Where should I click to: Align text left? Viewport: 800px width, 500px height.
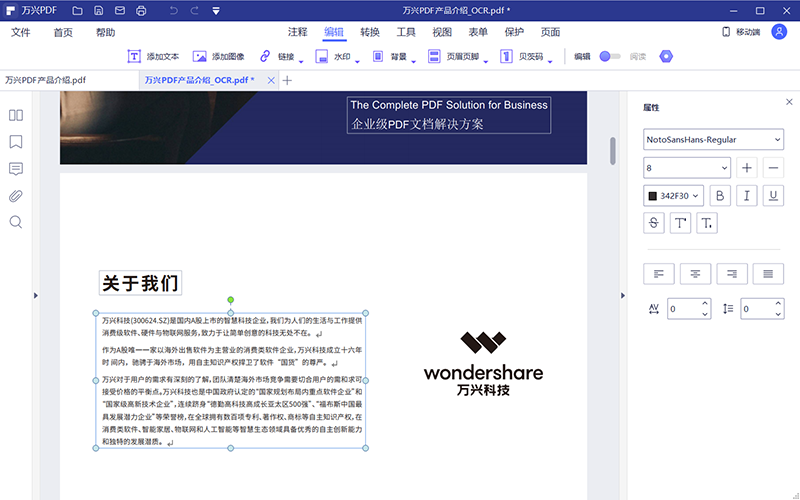pos(659,274)
